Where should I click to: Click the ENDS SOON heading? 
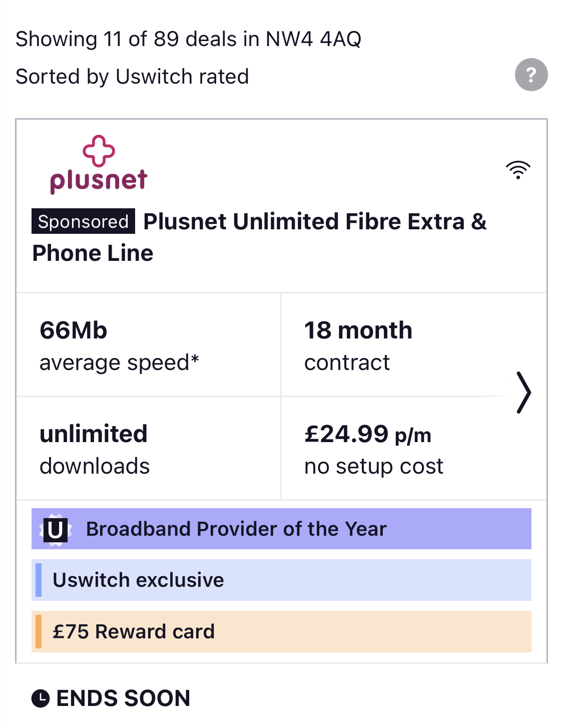(x=123, y=698)
